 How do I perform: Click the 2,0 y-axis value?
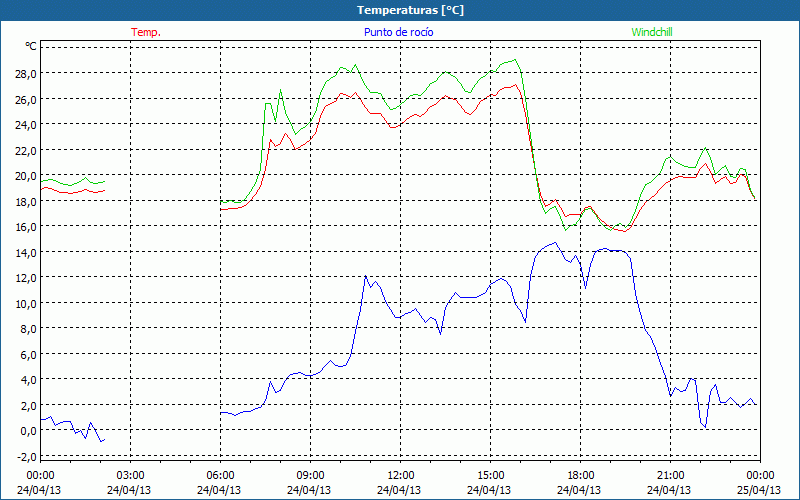[29, 405]
